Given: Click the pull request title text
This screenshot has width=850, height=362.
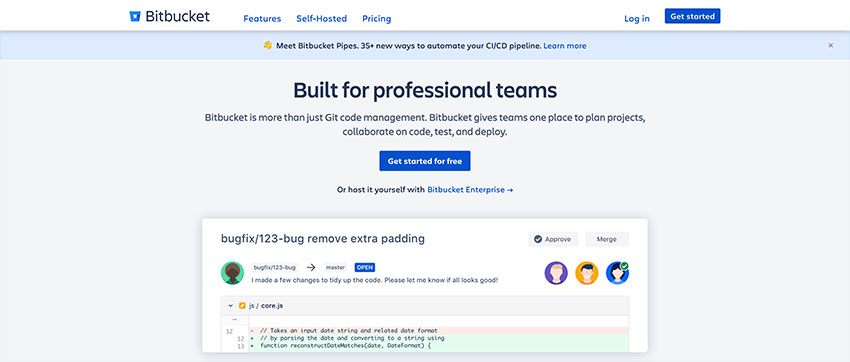Looking at the screenshot, I should coord(323,238).
